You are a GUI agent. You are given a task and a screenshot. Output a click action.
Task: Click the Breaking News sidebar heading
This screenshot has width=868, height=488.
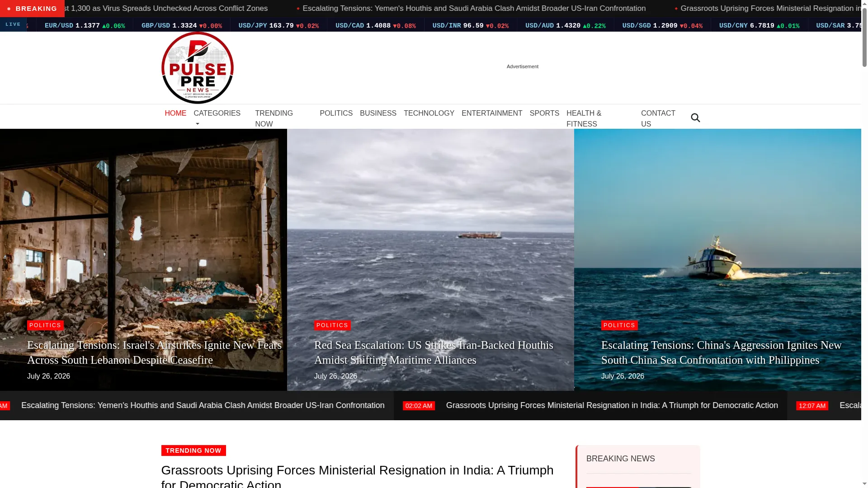(x=620, y=459)
